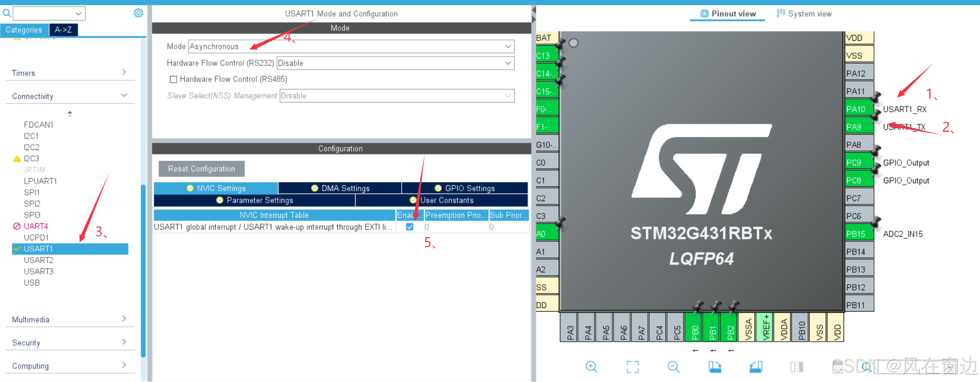Click the Preemption Priority column header
This screenshot has width=980, height=382.
(x=456, y=215)
